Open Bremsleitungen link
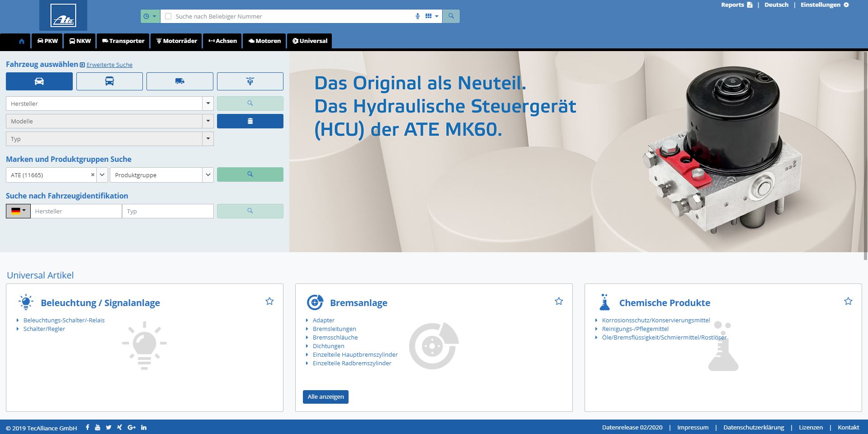The width and height of the screenshot is (868, 434). point(334,329)
